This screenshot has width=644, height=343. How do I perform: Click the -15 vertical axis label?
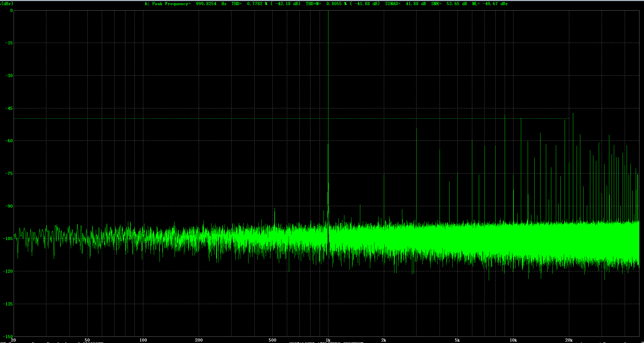[9, 43]
